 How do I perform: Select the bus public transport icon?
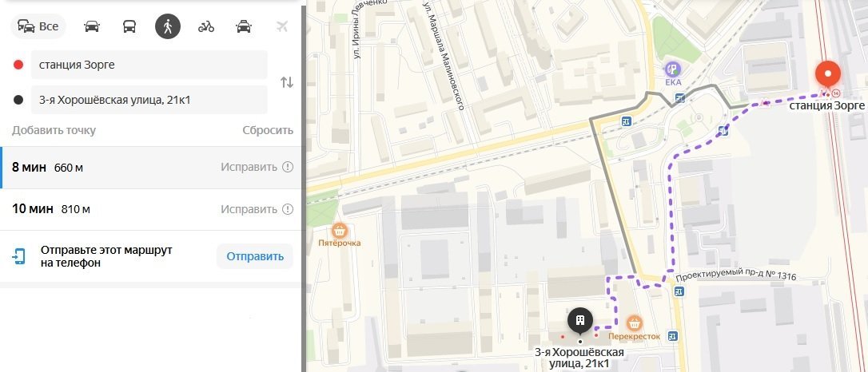point(129,26)
